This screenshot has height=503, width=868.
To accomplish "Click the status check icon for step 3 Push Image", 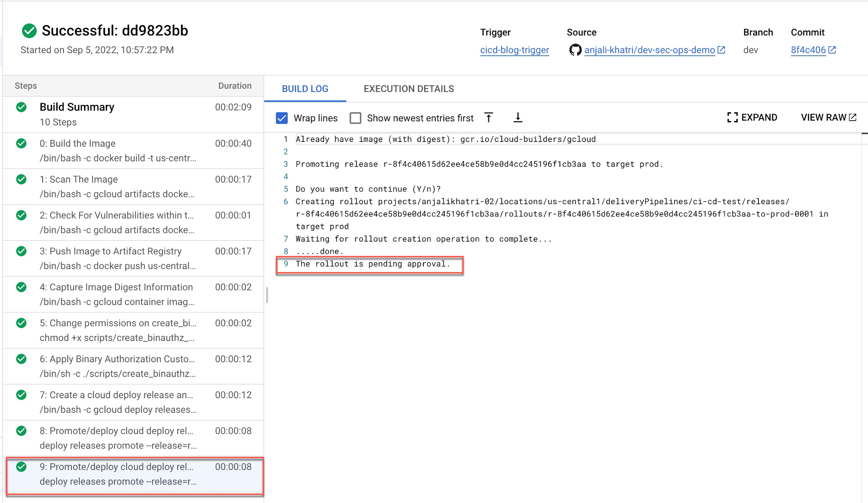I will [x=21, y=251].
